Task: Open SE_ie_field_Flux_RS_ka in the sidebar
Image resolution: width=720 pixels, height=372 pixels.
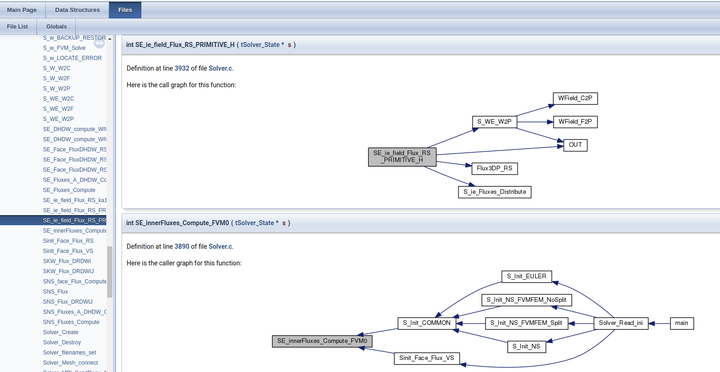Action: [74, 200]
